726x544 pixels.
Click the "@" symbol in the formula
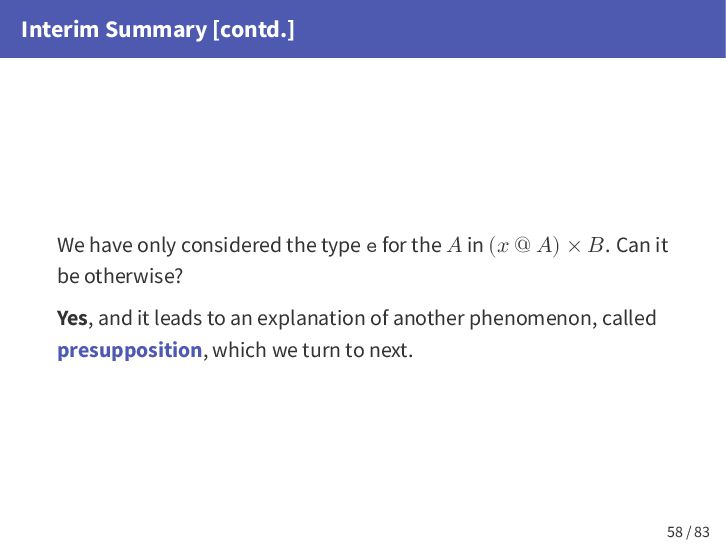click(522, 245)
